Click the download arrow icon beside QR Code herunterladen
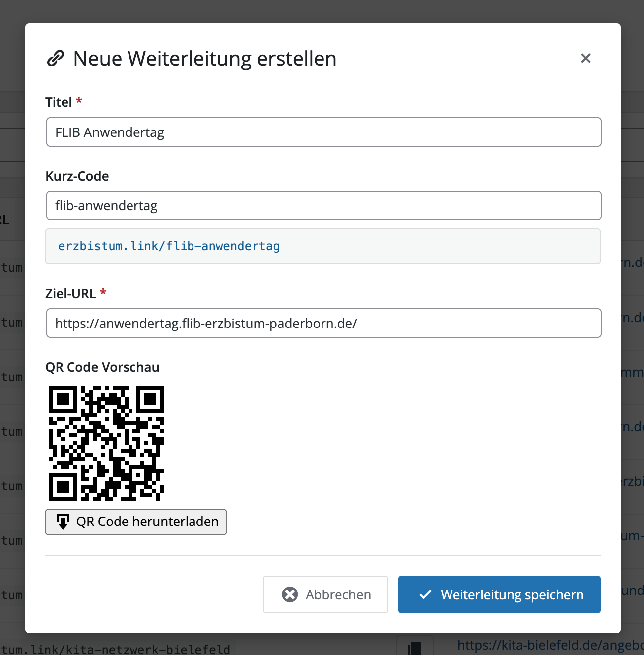The image size is (644, 655). pyautogui.click(x=63, y=522)
